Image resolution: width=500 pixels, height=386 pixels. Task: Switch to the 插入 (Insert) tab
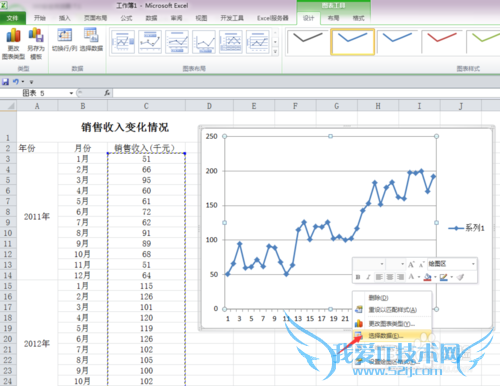tap(65, 18)
